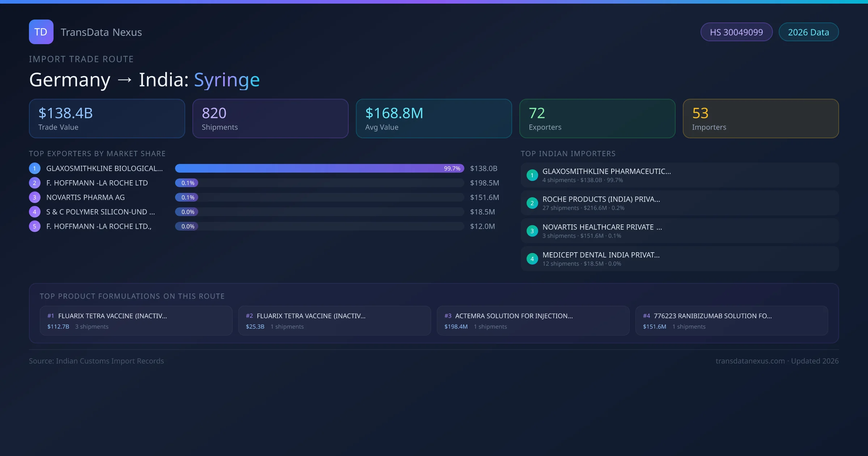Select the 53 Importers card

pyautogui.click(x=761, y=118)
